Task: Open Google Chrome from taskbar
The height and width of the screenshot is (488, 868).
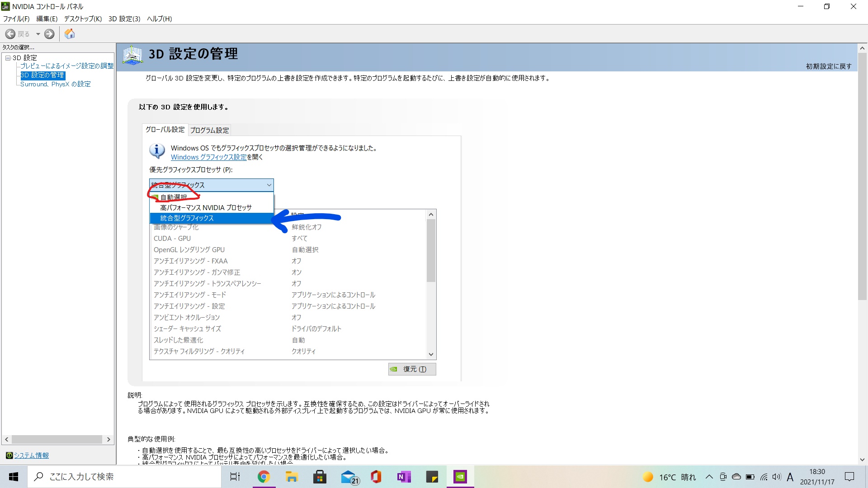Action: (264, 477)
